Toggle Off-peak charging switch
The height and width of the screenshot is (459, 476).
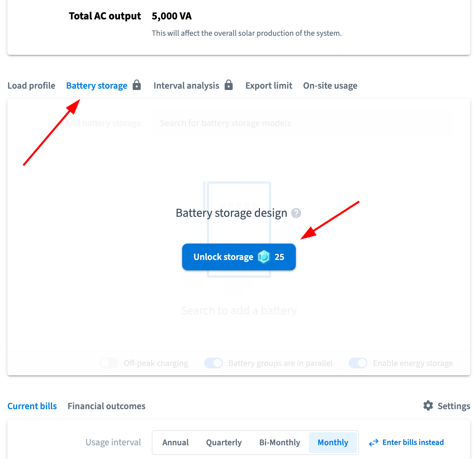point(109,363)
